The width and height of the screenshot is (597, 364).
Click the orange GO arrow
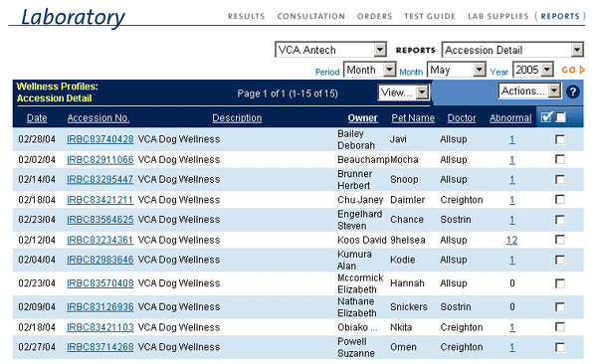573,70
